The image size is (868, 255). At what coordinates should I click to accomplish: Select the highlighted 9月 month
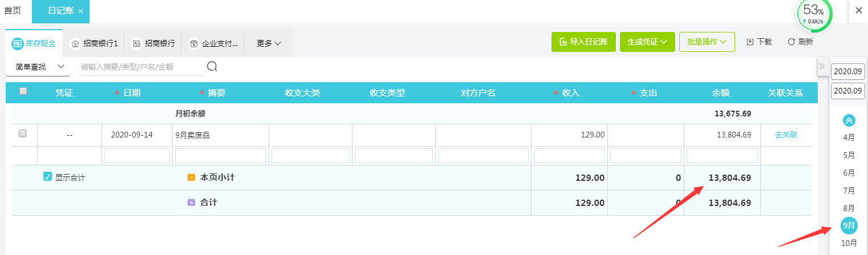coord(849,226)
